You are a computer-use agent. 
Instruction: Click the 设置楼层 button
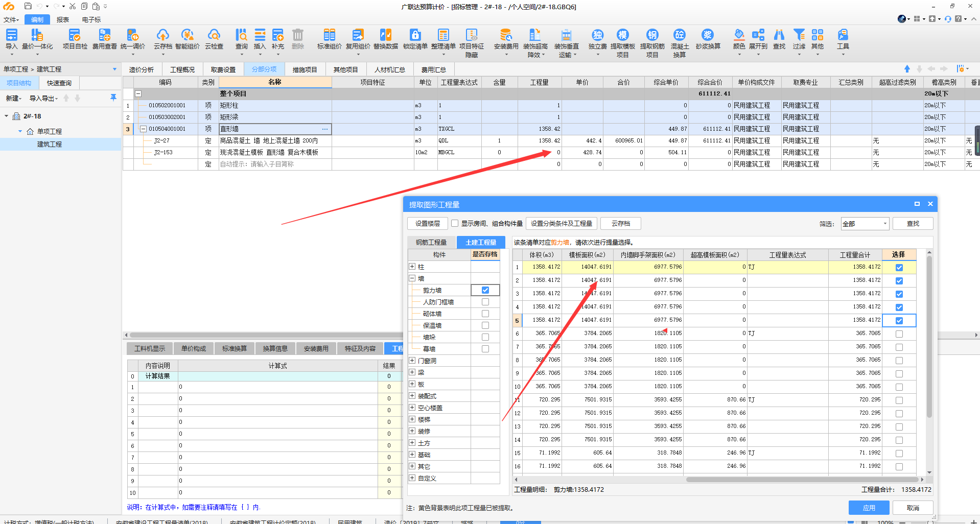(x=428, y=224)
